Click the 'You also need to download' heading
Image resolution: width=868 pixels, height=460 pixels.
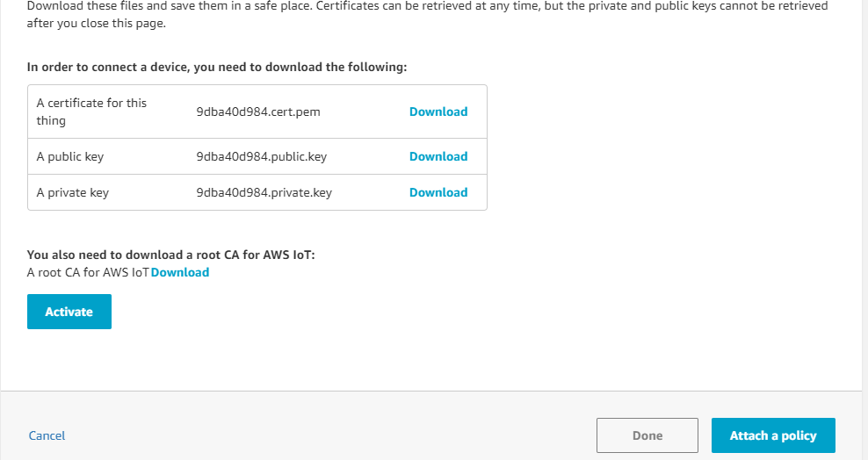click(170, 255)
